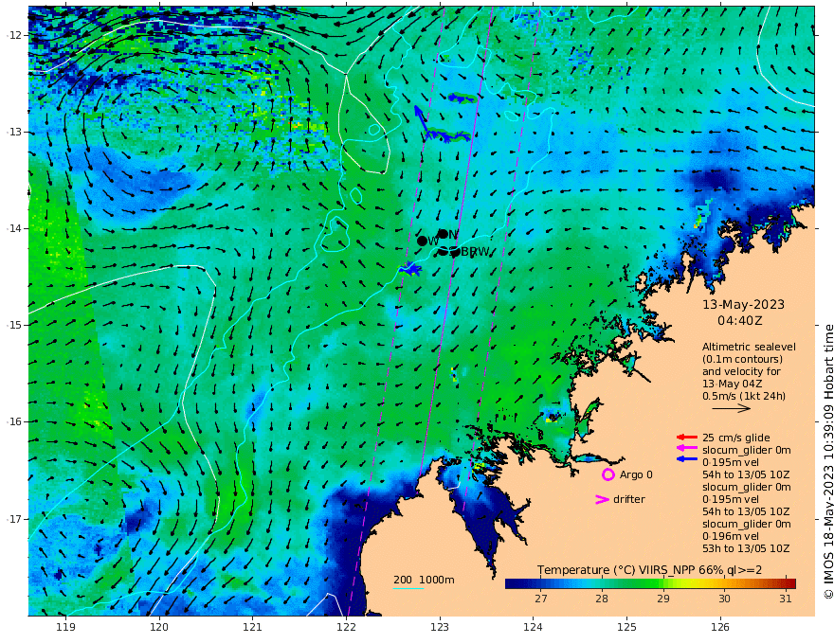Click longitude axis label 120
Screen dimensions: 834x644
[159, 628]
